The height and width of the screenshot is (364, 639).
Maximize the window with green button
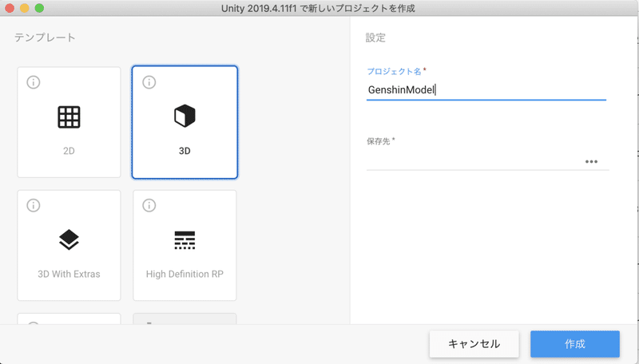[x=39, y=8]
